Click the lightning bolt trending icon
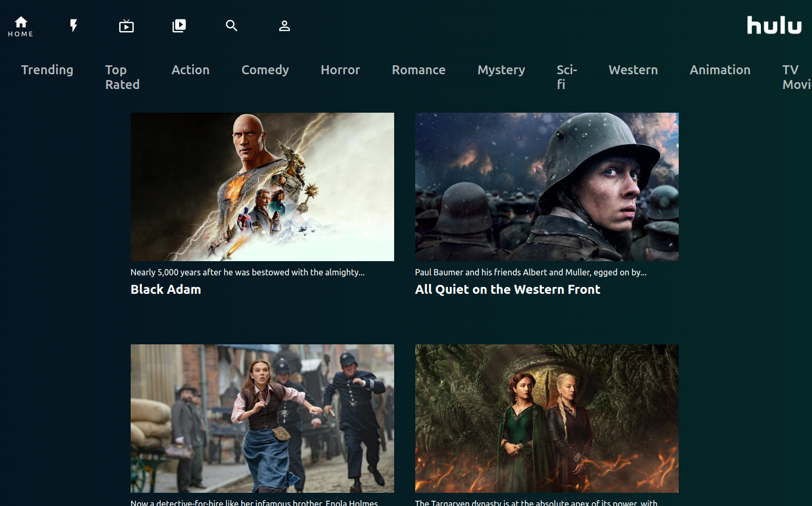Image resolution: width=812 pixels, height=506 pixels. pos(74,25)
